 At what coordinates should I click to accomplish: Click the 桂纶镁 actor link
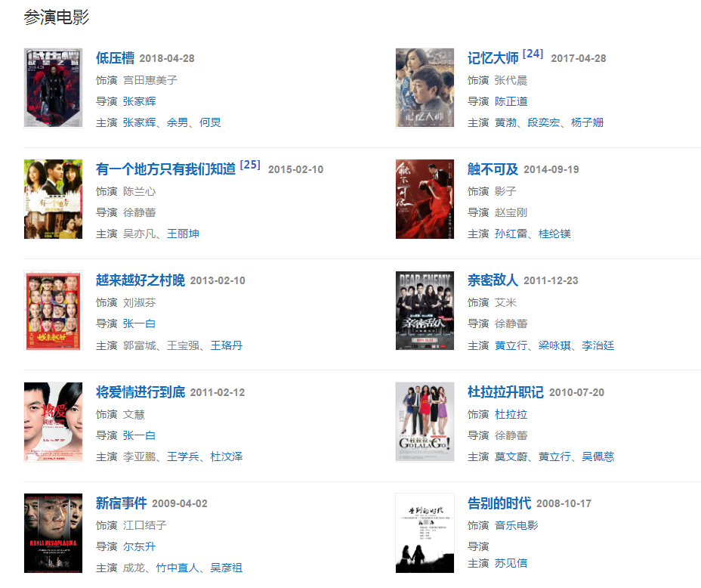[554, 234]
